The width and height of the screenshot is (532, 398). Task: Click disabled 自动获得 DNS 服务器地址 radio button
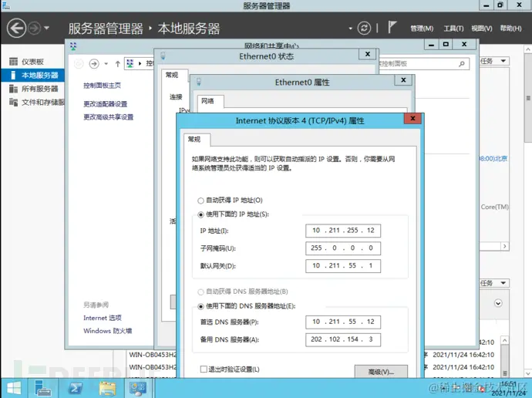pos(200,292)
